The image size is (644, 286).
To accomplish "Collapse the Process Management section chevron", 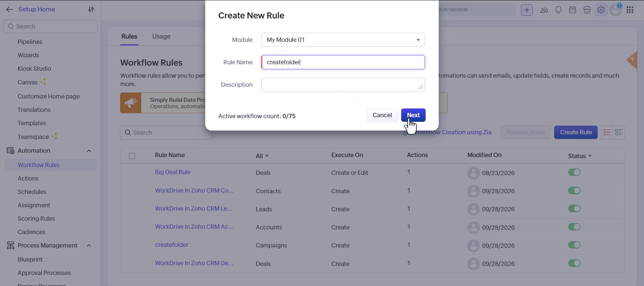I will [x=89, y=245].
